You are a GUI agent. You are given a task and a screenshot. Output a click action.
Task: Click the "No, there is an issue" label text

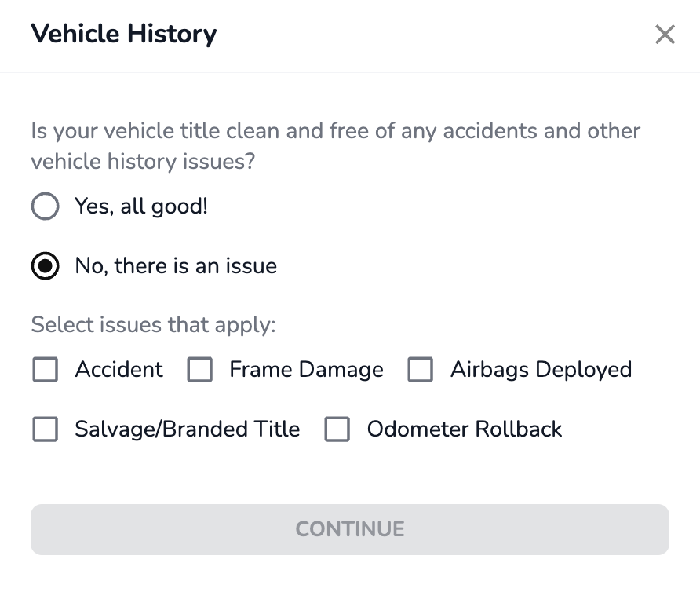click(176, 266)
